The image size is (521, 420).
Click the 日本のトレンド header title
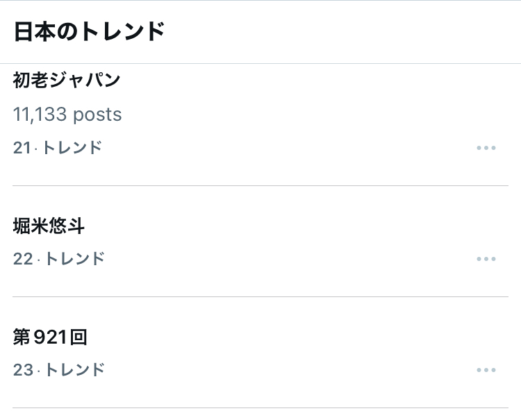click(x=89, y=32)
